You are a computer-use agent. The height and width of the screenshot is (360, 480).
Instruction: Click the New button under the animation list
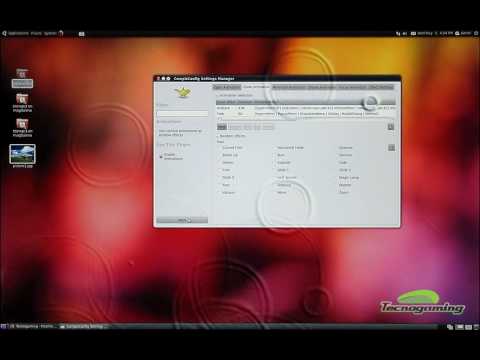[x=222, y=127]
